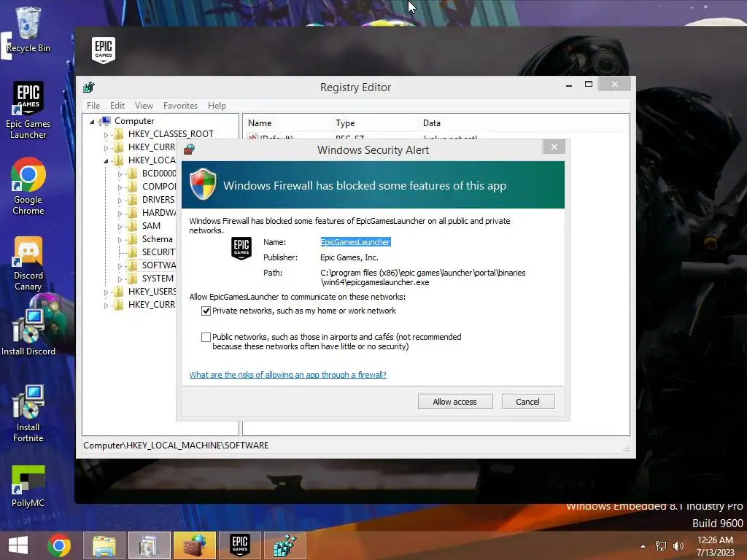Open the volume tray icon
The height and width of the screenshot is (560, 747).
click(x=678, y=546)
